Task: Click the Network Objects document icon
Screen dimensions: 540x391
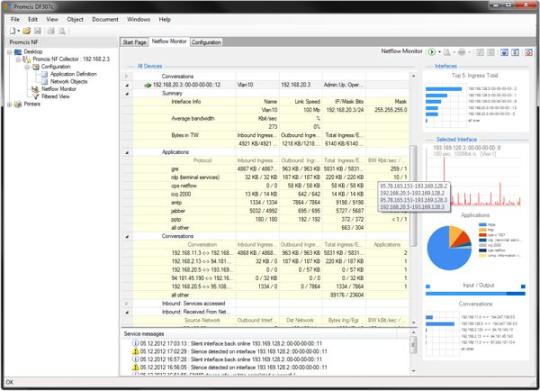Action: 45,82
